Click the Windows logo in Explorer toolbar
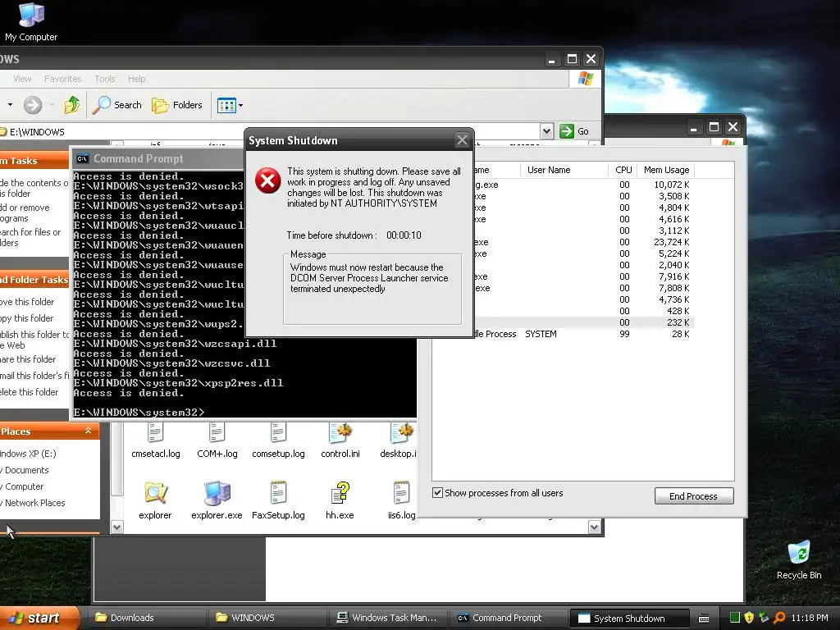 click(x=586, y=79)
